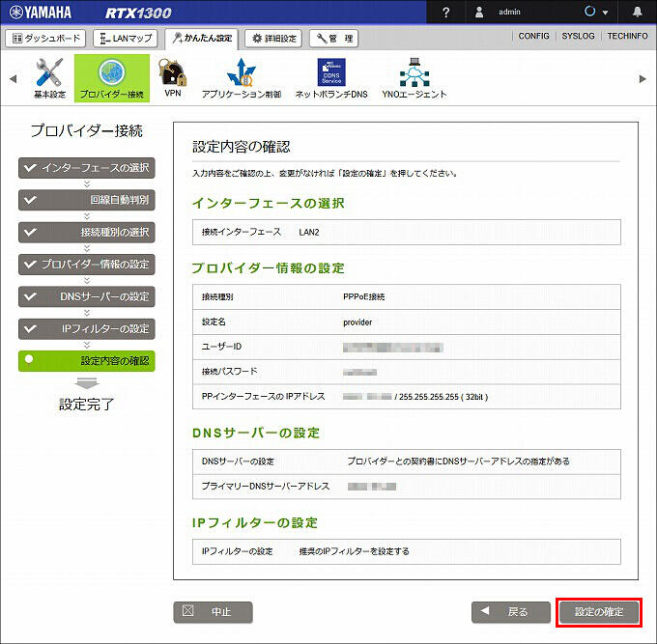Click the Yamaha logo

point(41,13)
